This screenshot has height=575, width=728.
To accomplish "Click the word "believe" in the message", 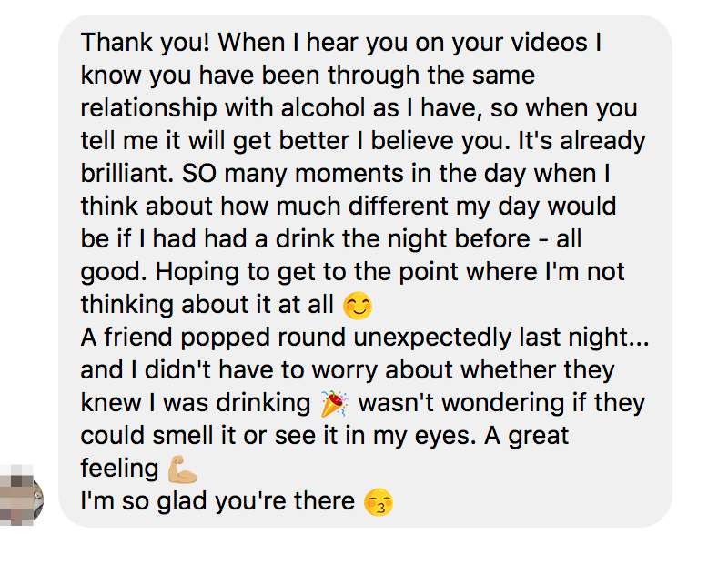I will tap(412, 141).
